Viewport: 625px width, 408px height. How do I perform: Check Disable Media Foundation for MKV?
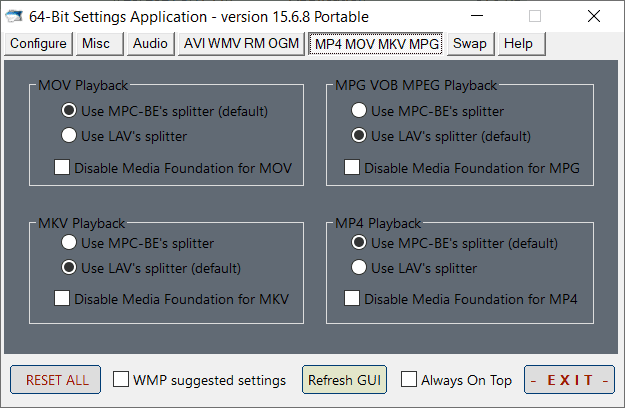[62, 298]
